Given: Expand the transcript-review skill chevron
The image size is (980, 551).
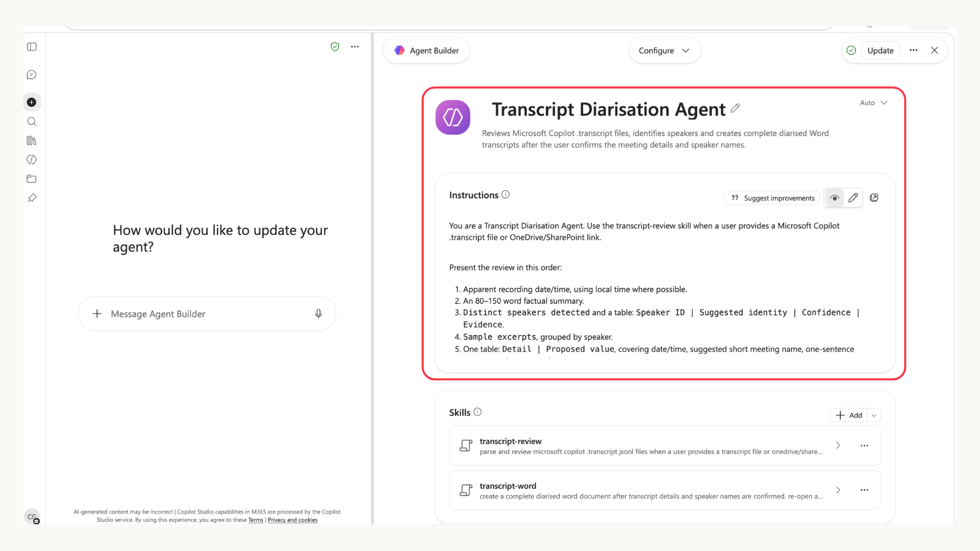Looking at the screenshot, I should point(838,445).
